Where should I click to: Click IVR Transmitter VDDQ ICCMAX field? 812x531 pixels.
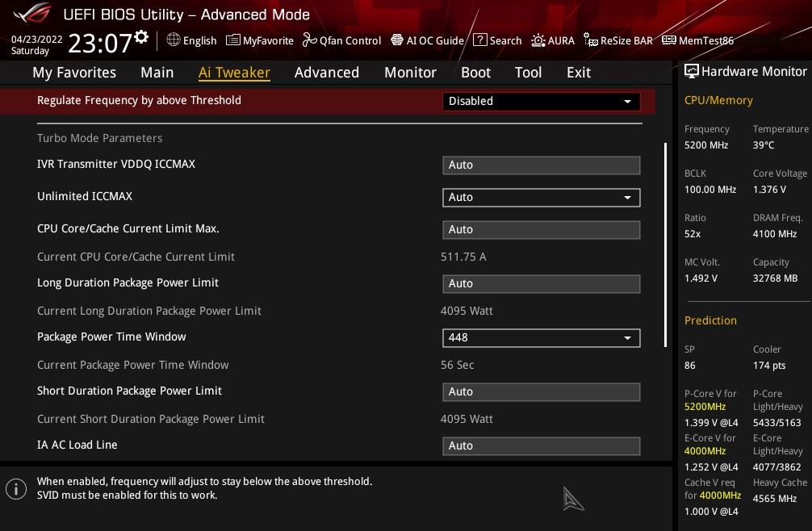tap(541, 165)
